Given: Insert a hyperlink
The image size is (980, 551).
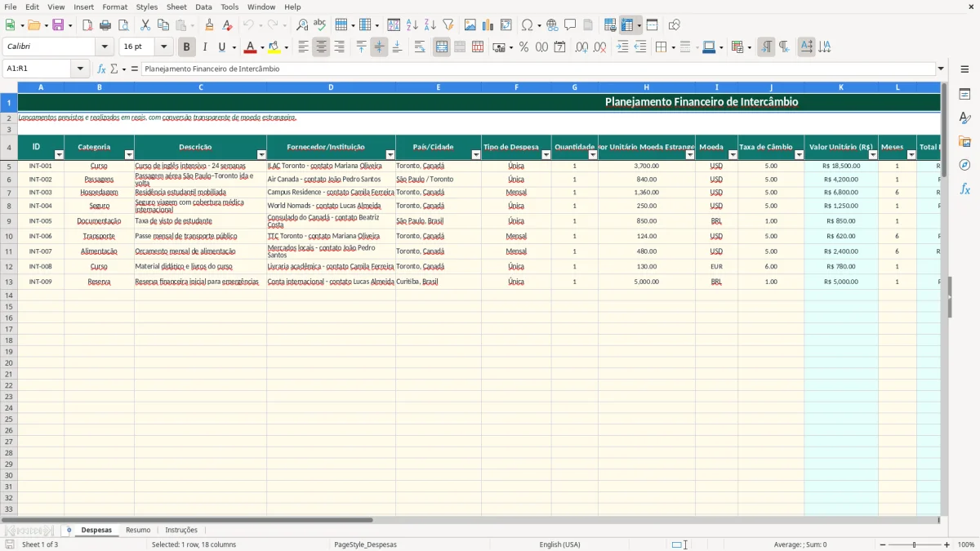Looking at the screenshot, I should click(552, 25).
